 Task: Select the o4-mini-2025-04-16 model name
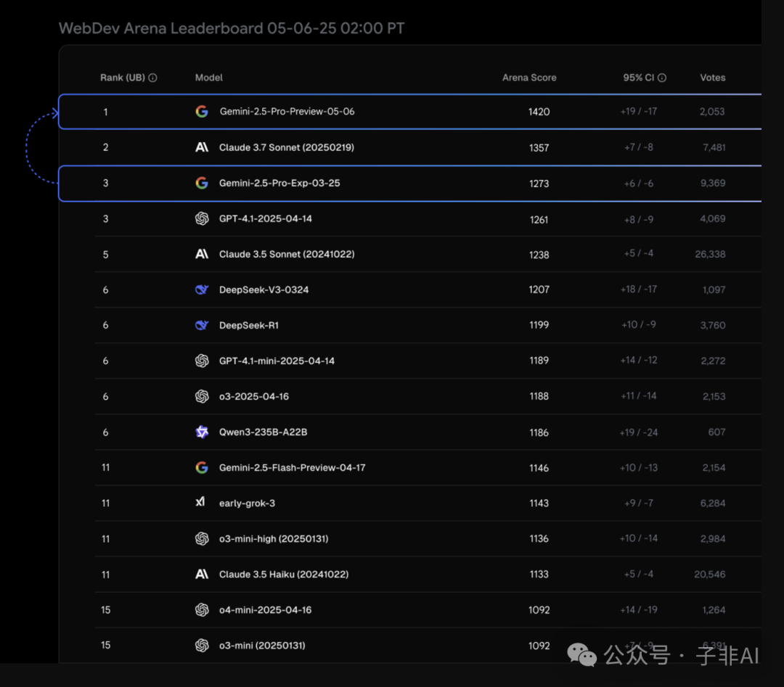point(266,610)
